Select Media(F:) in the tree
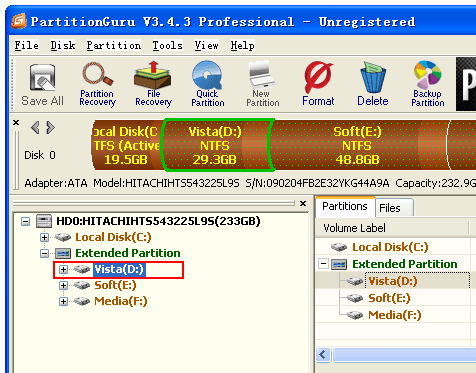The image size is (476, 373). pyautogui.click(x=121, y=301)
